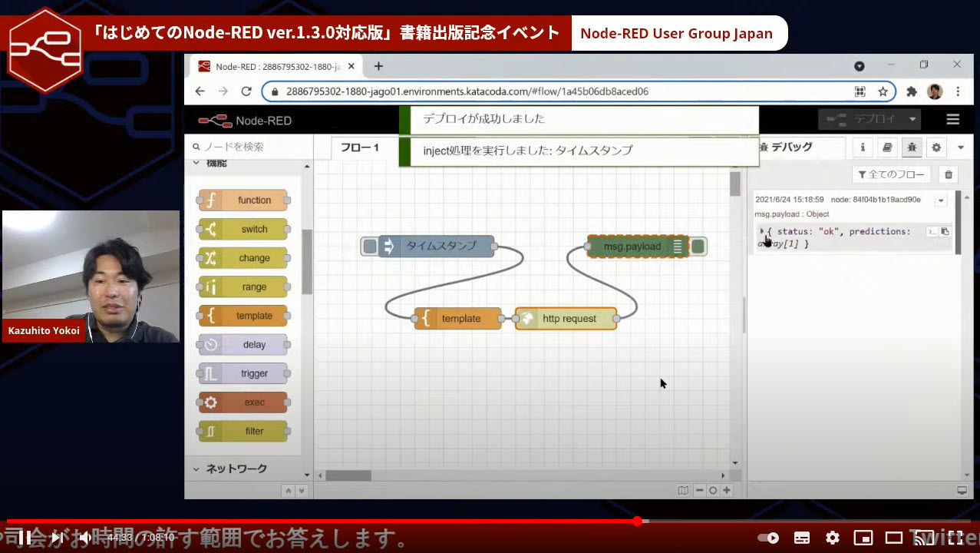Toggle YouTube autoplay switch
Screen dimensions: 980x553
(x=767, y=538)
